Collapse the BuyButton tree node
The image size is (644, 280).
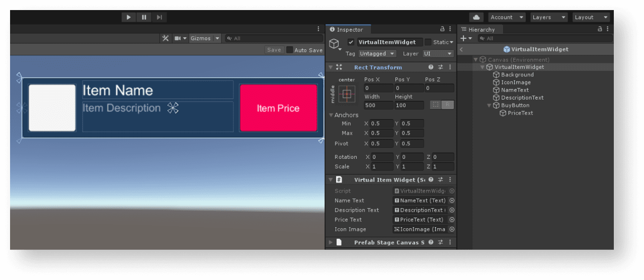(x=489, y=106)
